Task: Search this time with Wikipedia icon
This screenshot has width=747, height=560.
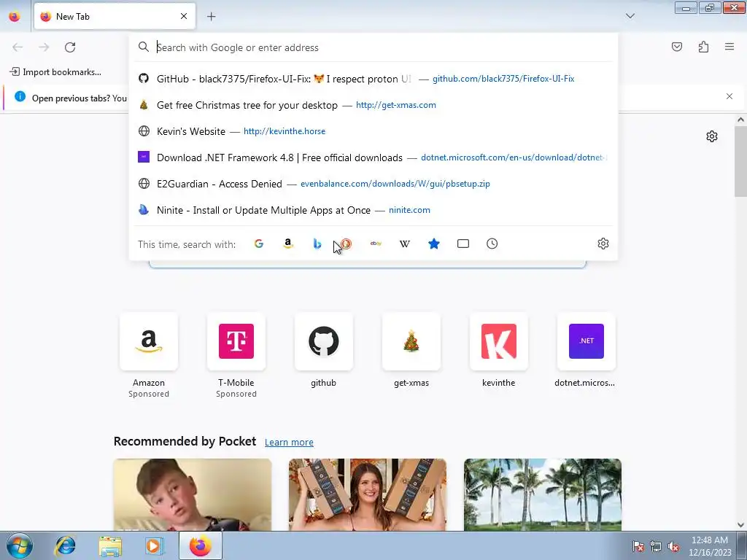Action: [404, 244]
